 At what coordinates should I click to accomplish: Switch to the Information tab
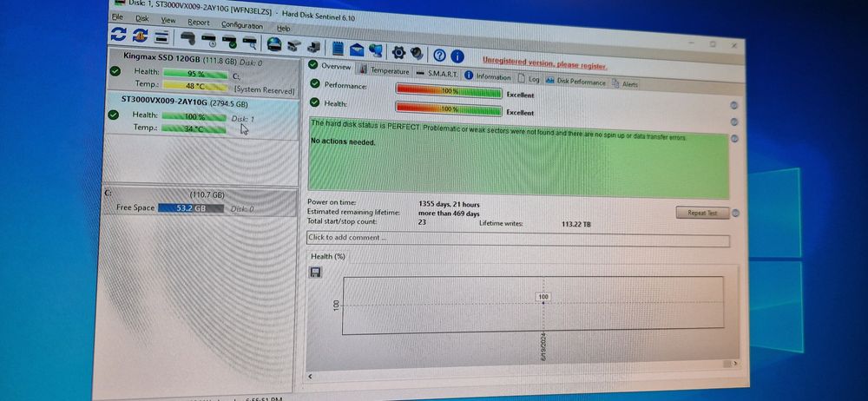coord(488,76)
